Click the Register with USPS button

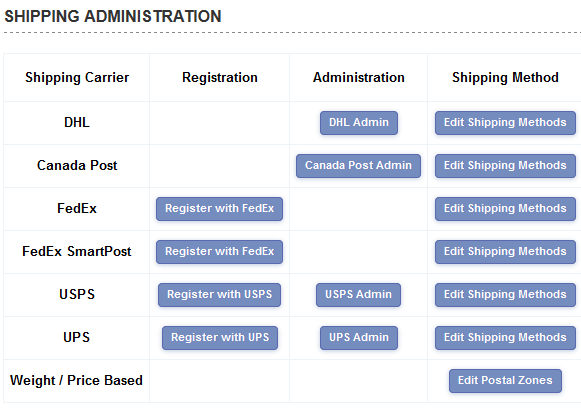click(x=219, y=294)
